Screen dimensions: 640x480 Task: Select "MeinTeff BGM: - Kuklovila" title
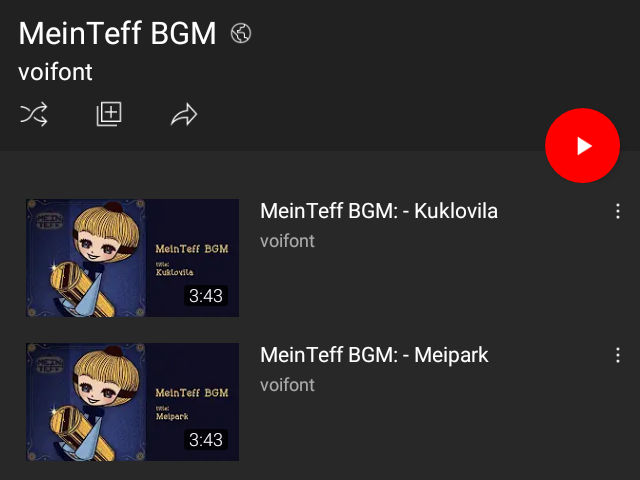click(x=378, y=212)
